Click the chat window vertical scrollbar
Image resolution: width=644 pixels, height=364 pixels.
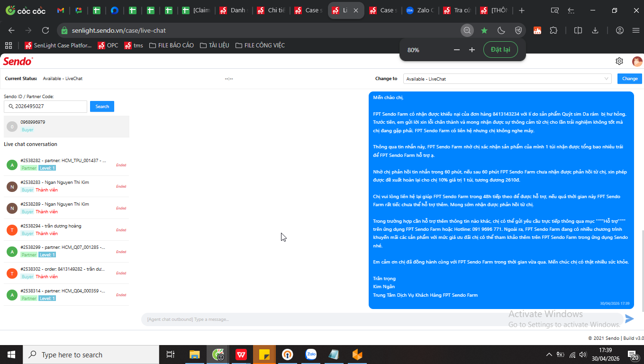pyautogui.click(x=643, y=270)
